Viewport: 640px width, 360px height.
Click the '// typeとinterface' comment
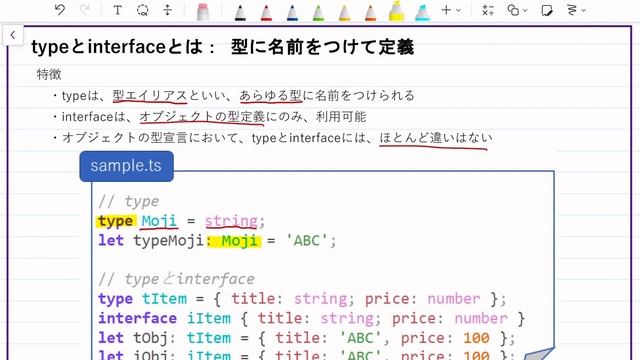(177, 279)
